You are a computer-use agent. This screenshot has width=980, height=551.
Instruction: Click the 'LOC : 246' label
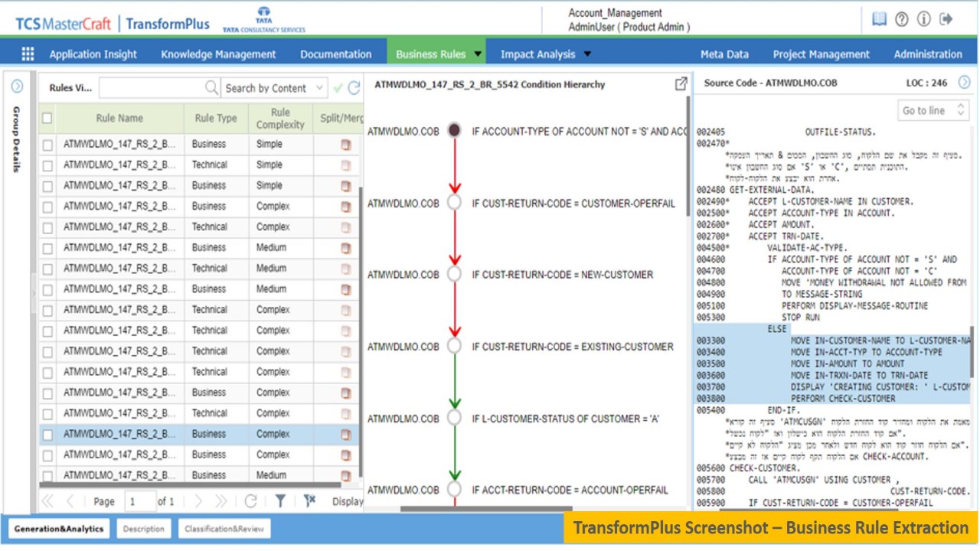coord(926,83)
